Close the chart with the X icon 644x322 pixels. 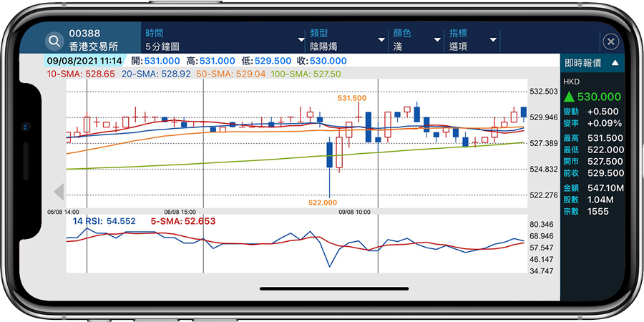click(610, 42)
